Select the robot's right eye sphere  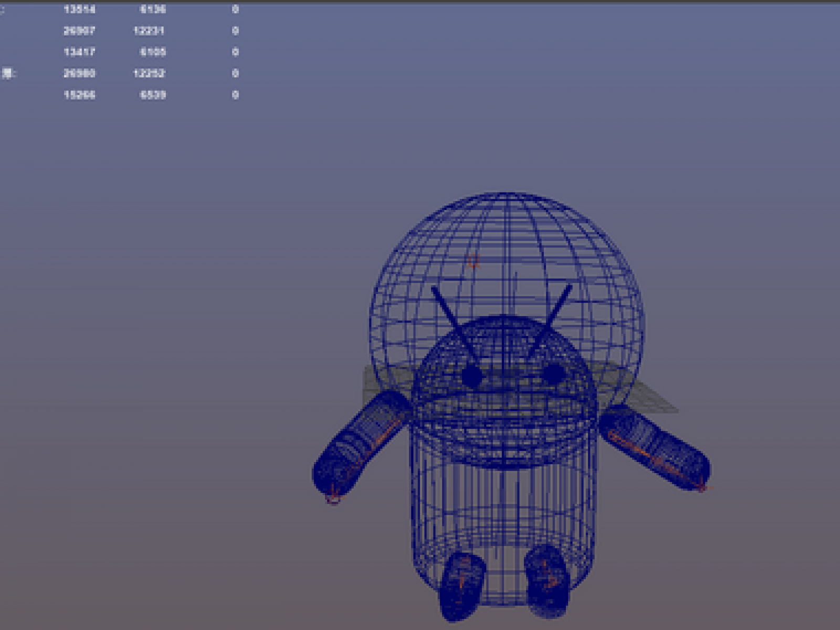pyautogui.click(x=553, y=374)
